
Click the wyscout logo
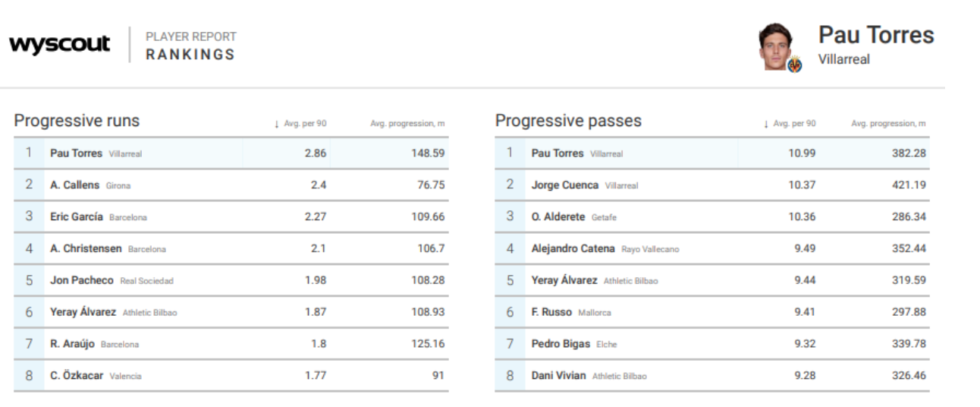(x=60, y=43)
